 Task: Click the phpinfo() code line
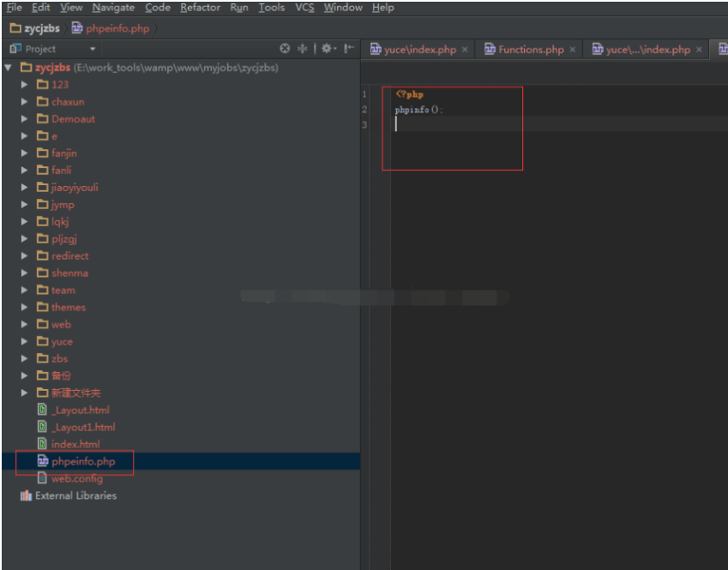click(x=418, y=110)
